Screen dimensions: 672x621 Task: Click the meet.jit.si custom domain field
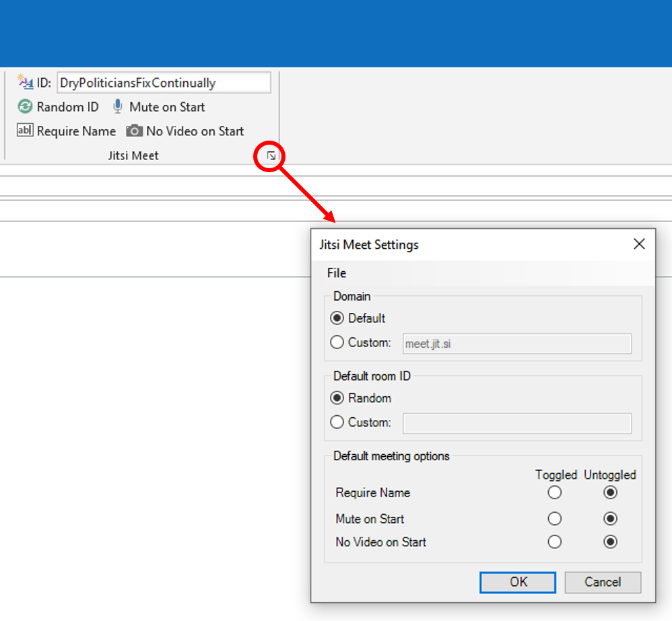click(517, 344)
